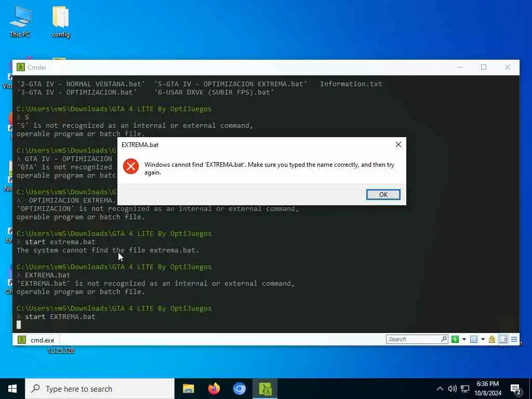
Task: Click the taskbar search box
Action: tap(100, 389)
